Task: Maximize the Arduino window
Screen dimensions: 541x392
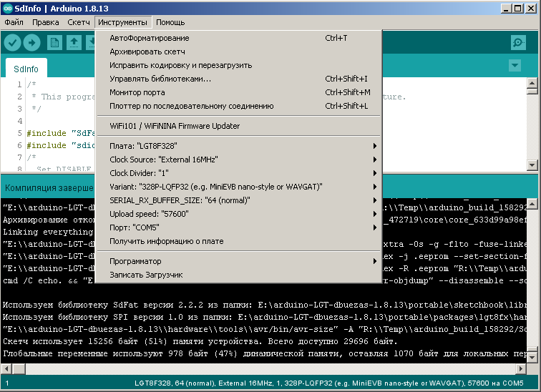Action: (518, 9)
